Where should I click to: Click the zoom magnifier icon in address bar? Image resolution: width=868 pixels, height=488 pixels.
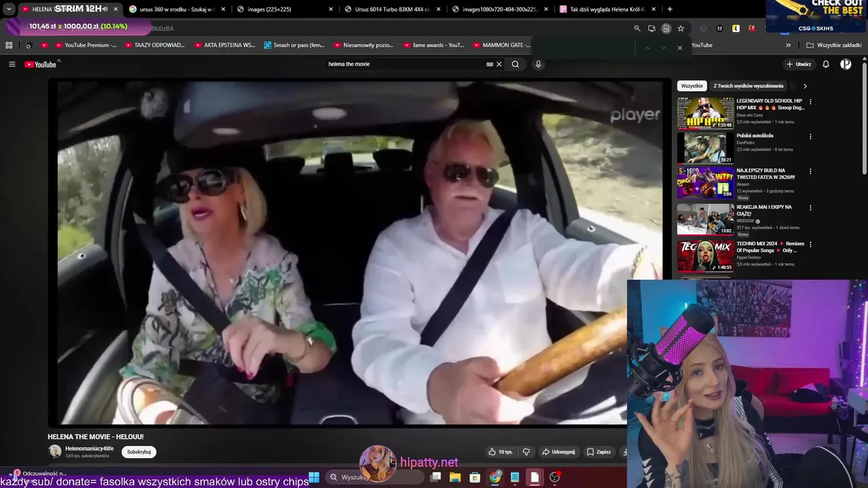click(637, 28)
